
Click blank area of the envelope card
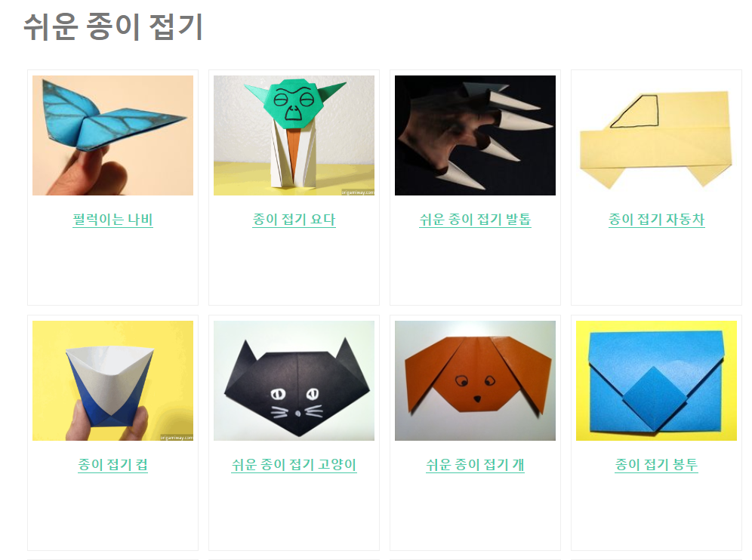tap(657, 513)
